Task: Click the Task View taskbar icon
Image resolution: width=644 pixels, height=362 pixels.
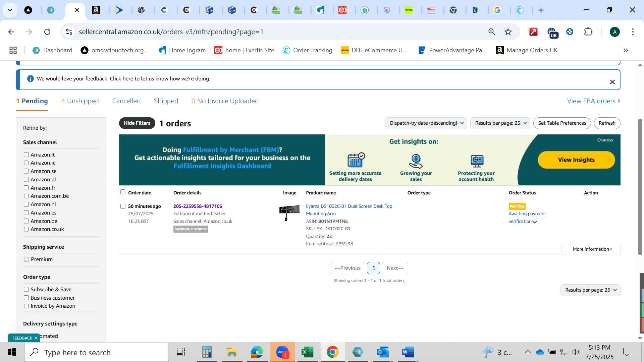Action: click(181, 352)
